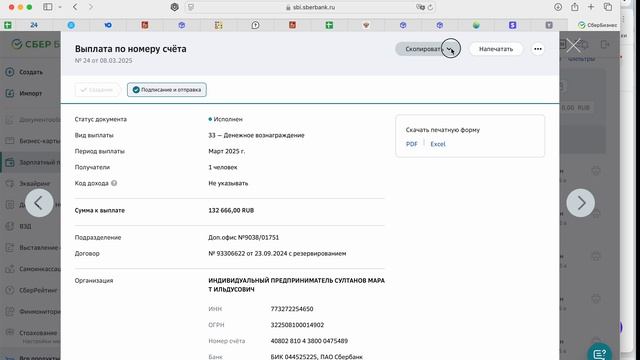This screenshot has width=640, height=360.
Task: Click the Safari sidebar toggle icon
Action: point(48,7)
